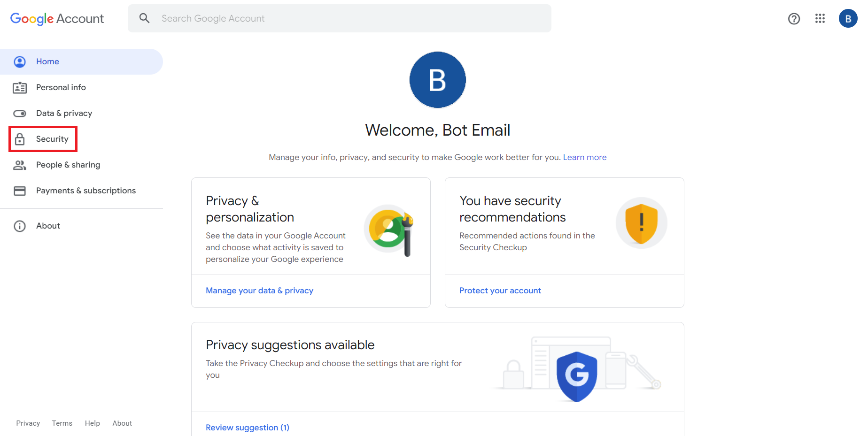Switch to the Data & privacy section
The width and height of the screenshot is (868, 436).
[x=64, y=113]
